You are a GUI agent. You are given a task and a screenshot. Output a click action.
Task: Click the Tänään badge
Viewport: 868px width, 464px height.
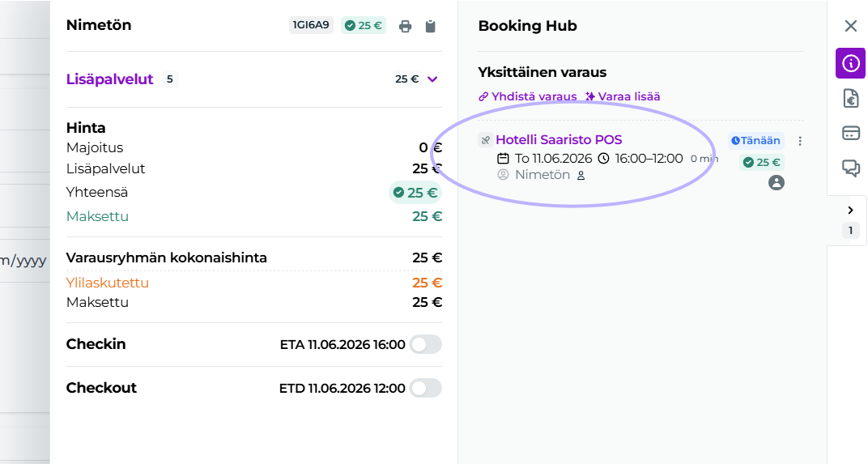[755, 141]
